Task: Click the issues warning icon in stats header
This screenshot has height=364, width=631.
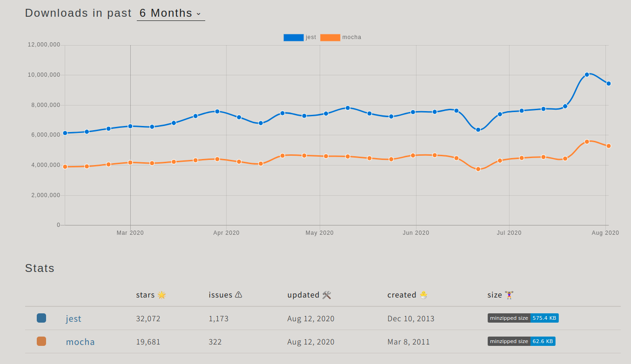Action: [x=239, y=294]
